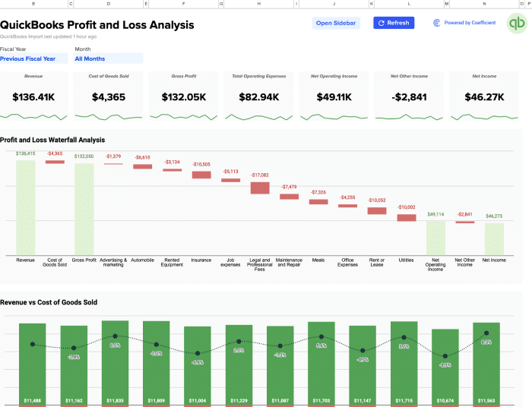The image size is (532, 407).
Task: Click the Revenue vs Cost of Goods Sold title
Action: pos(49,302)
